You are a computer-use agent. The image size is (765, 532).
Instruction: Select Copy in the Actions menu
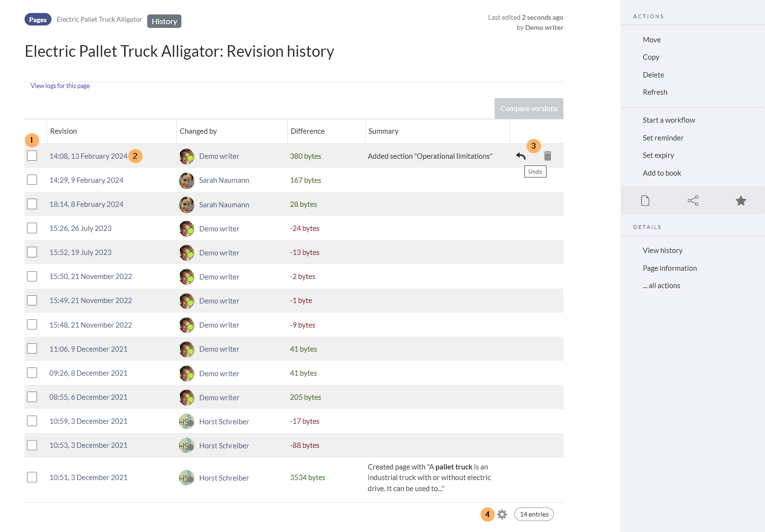(651, 57)
